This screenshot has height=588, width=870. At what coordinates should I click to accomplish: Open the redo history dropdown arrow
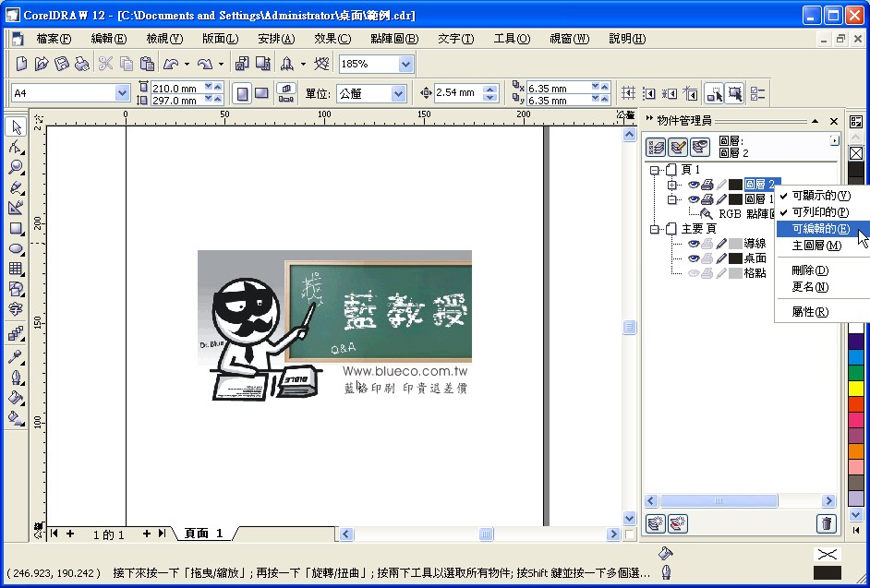pos(221,65)
